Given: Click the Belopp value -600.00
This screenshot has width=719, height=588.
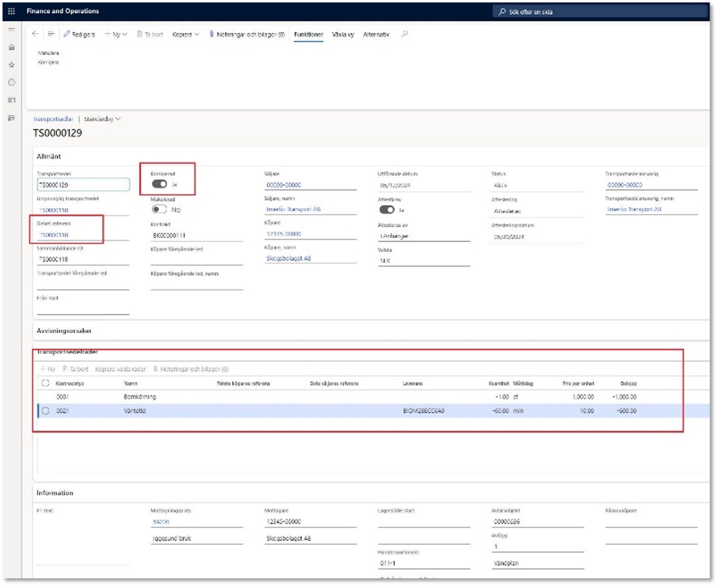Looking at the screenshot, I should coord(626,411).
